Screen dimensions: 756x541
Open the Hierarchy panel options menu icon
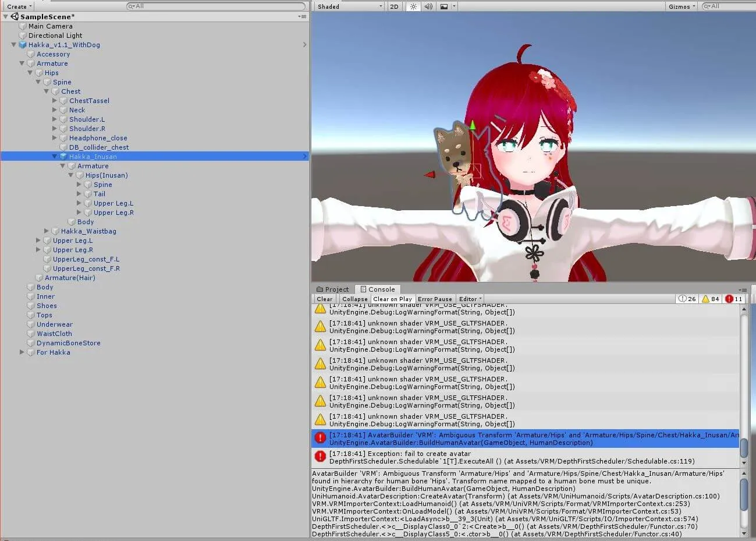point(302,16)
